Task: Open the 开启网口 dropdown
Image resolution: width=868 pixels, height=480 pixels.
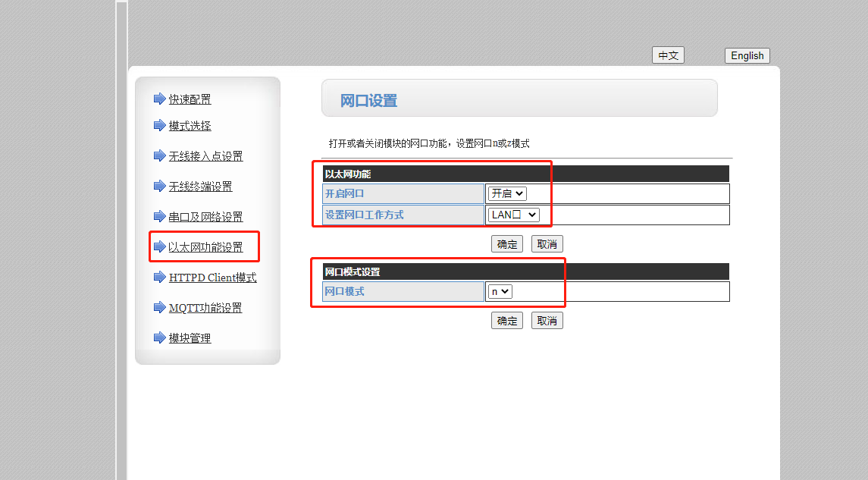Action: tap(507, 194)
